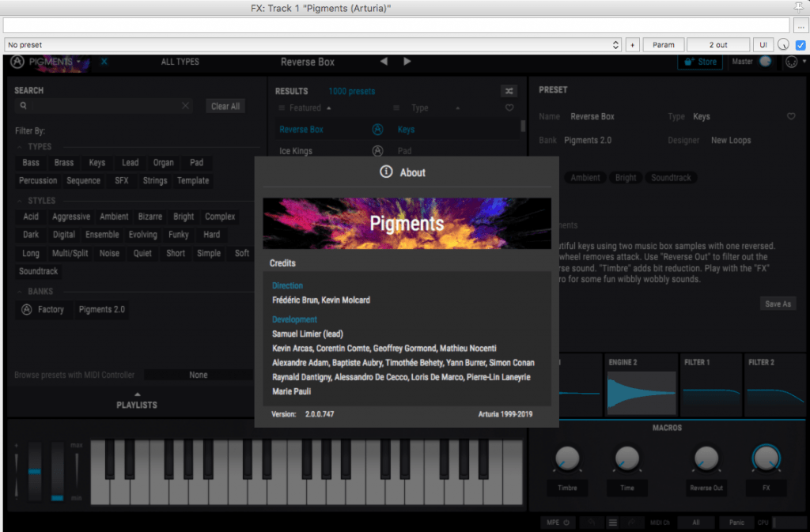Close the preset browser with X icon
This screenshot has height=532, width=810.
click(104, 62)
